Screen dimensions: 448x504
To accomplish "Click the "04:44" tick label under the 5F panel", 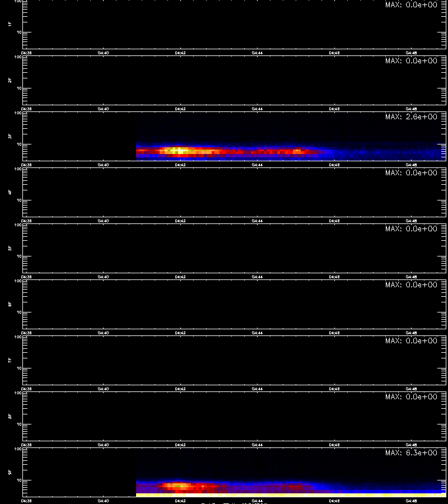I will (257, 277).
